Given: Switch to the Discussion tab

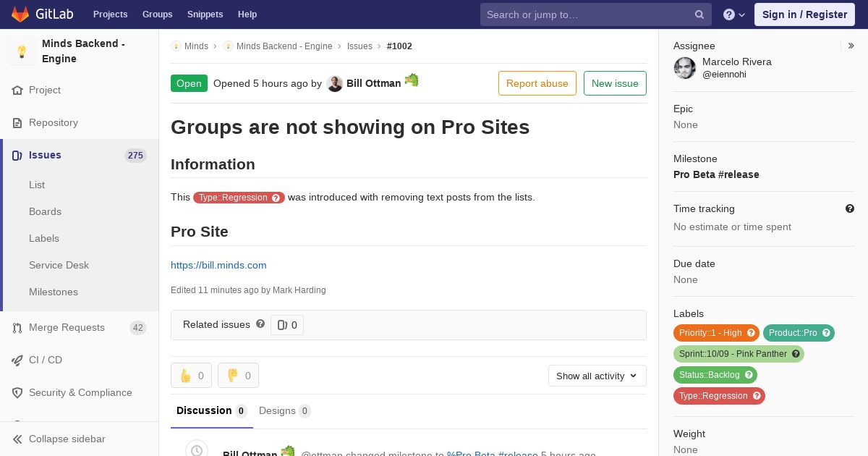Looking at the screenshot, I should tap(212, 410).
